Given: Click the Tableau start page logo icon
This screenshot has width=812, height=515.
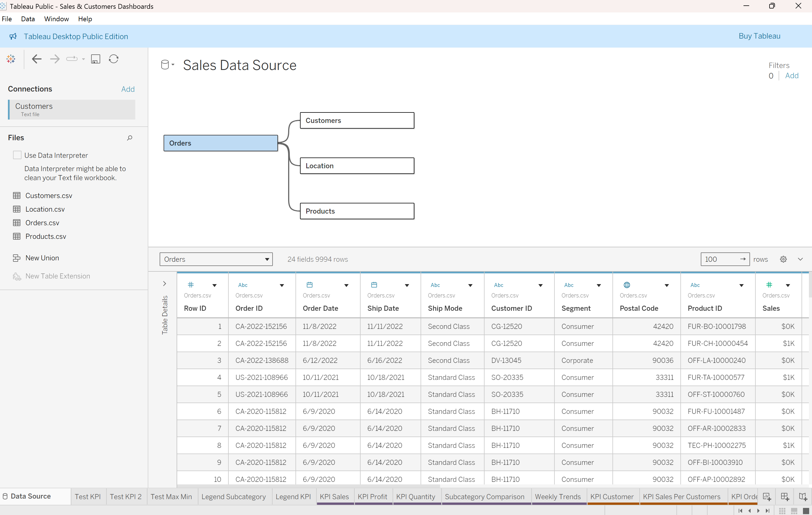Looking at the screenshot, I should coord(11,59).
